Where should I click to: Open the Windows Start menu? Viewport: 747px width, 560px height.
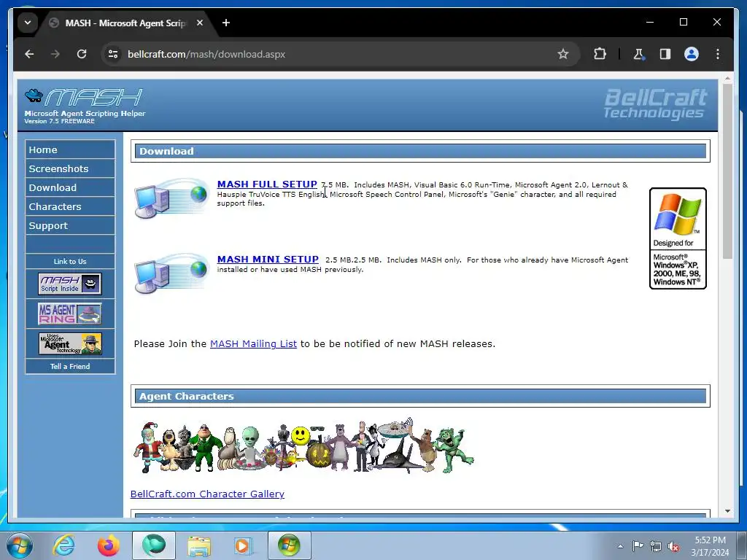20,545
